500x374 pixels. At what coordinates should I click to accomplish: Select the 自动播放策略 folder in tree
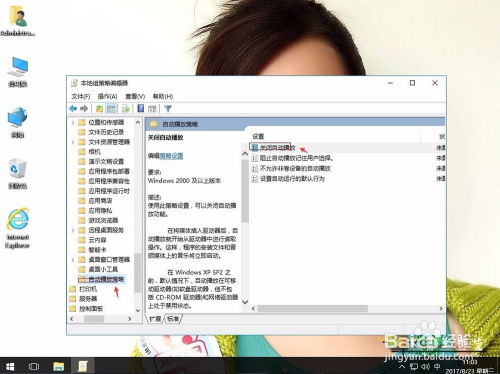point(101,279)
